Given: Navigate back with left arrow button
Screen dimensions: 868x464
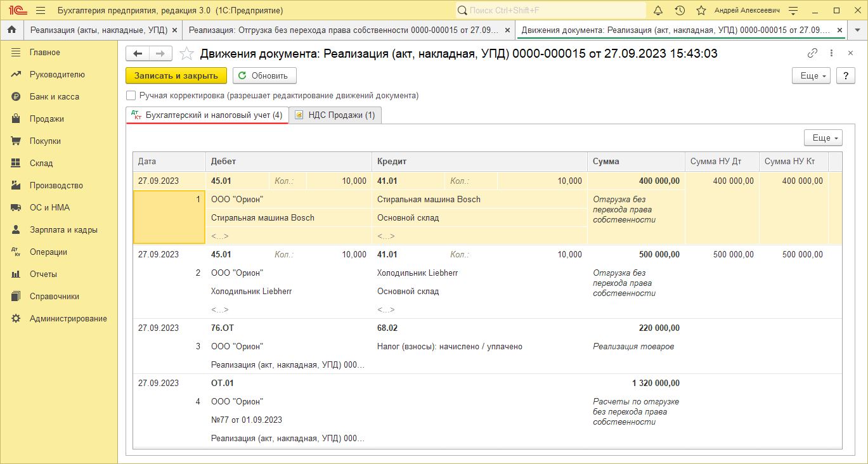Looking at the screenshot, I should click(138, 54).
